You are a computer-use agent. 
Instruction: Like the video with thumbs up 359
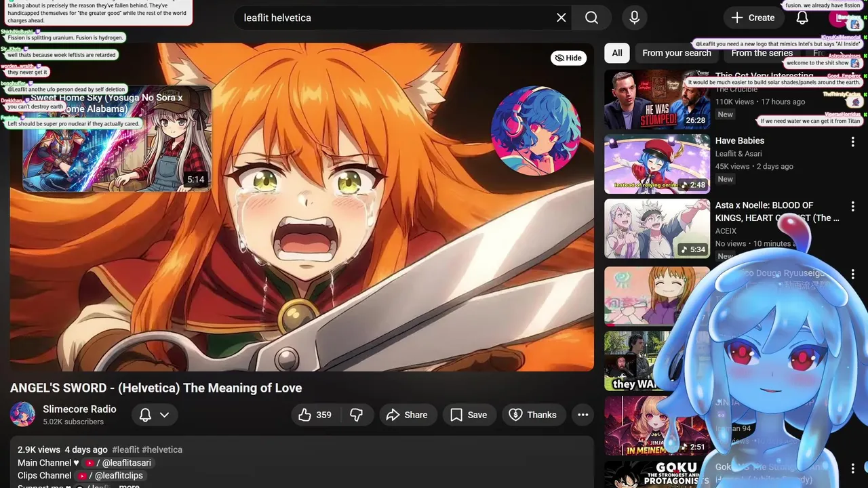(315, 415)
